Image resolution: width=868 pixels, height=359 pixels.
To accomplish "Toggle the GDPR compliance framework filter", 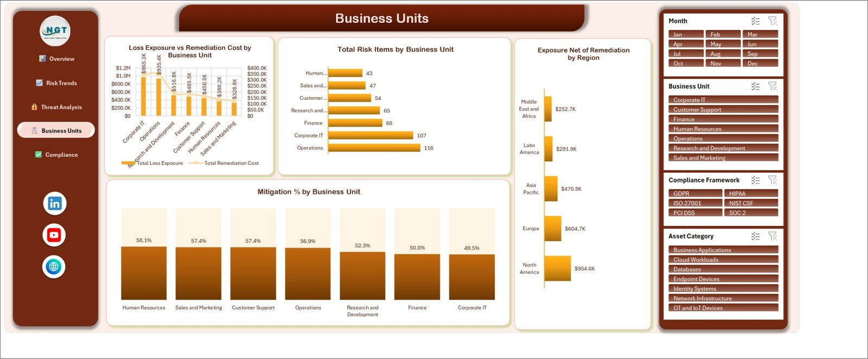I will [695, 193].
